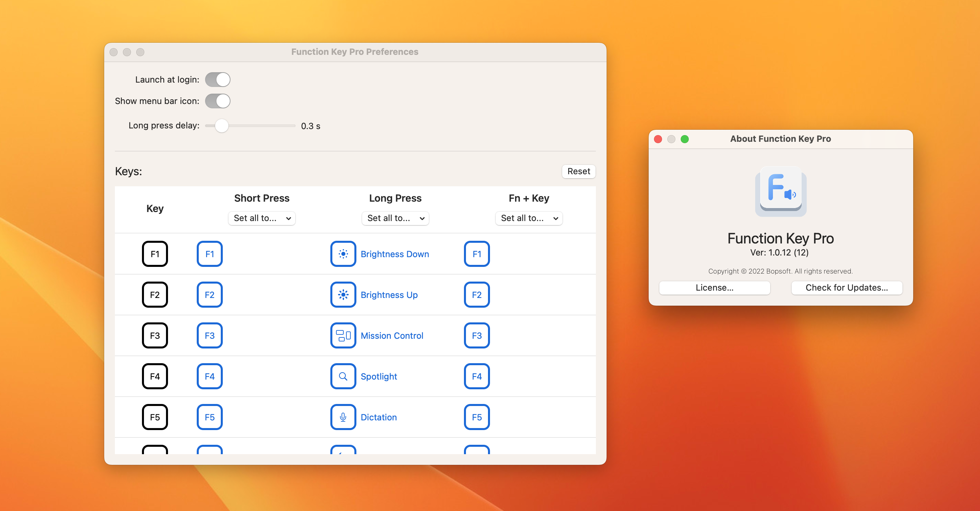Click the Long press delay slider knob
This screenshot has width=980, height=511.
pos(221,126)
